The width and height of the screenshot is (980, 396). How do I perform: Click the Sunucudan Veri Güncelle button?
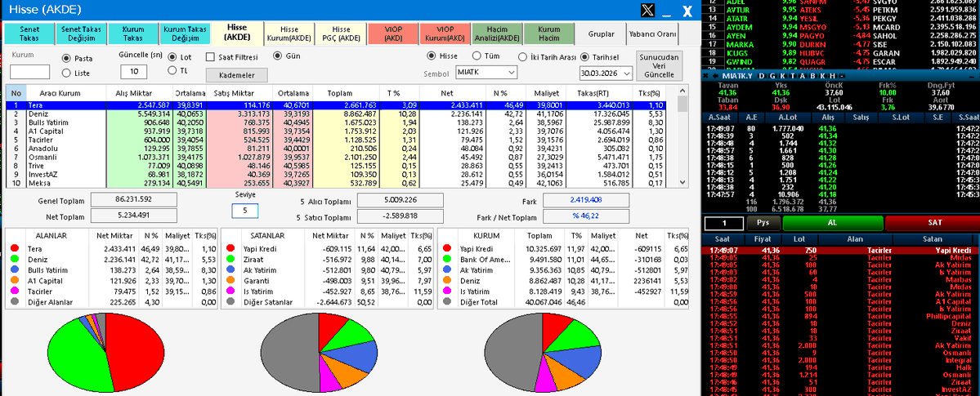click(x=660, y=65)
